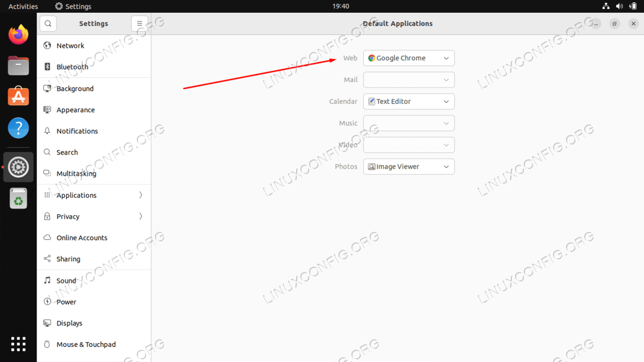Click the Sharing icon in sidebar
The image size is (644, 362).
pyautogui.click(x=47, y=259)
